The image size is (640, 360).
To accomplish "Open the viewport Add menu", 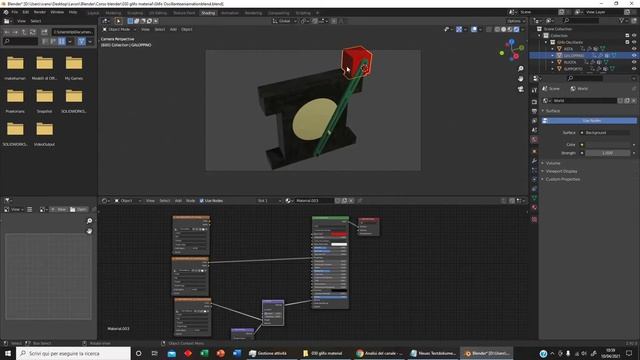I will [173, 29].
